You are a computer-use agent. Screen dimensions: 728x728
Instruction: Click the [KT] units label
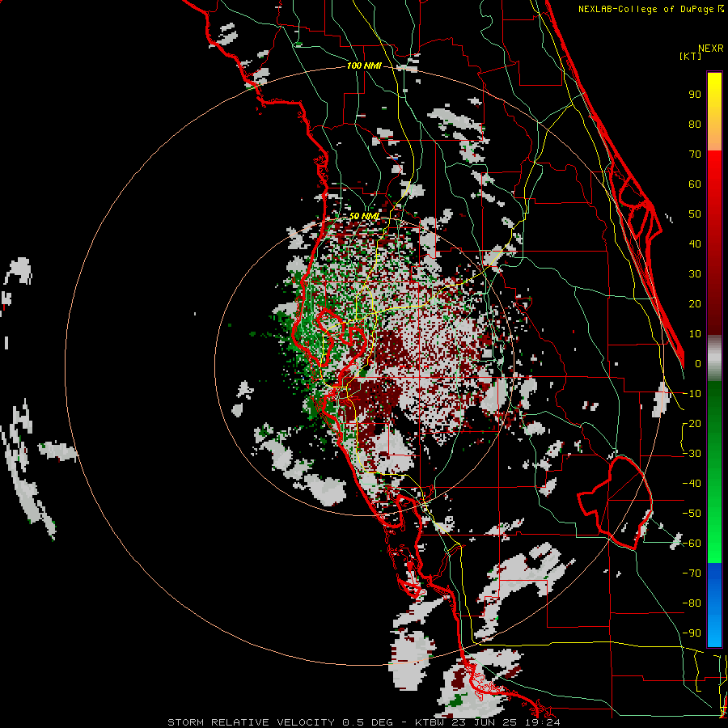click(691, 56)
